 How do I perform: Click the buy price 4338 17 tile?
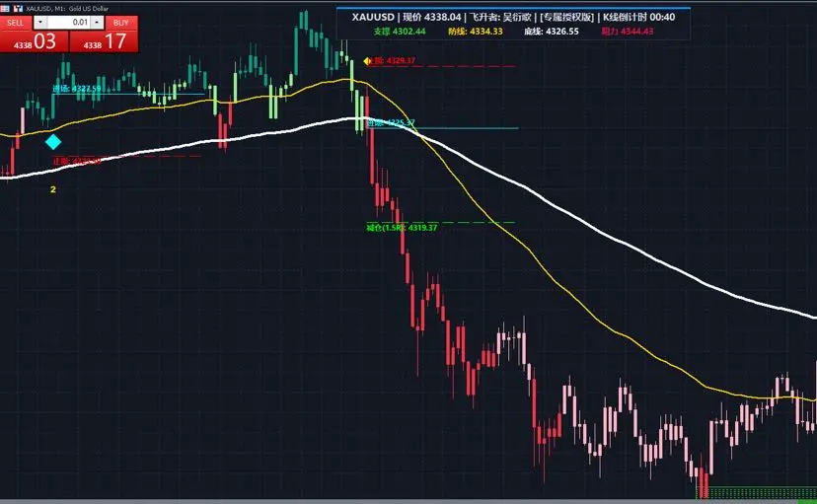click(105, 41)
